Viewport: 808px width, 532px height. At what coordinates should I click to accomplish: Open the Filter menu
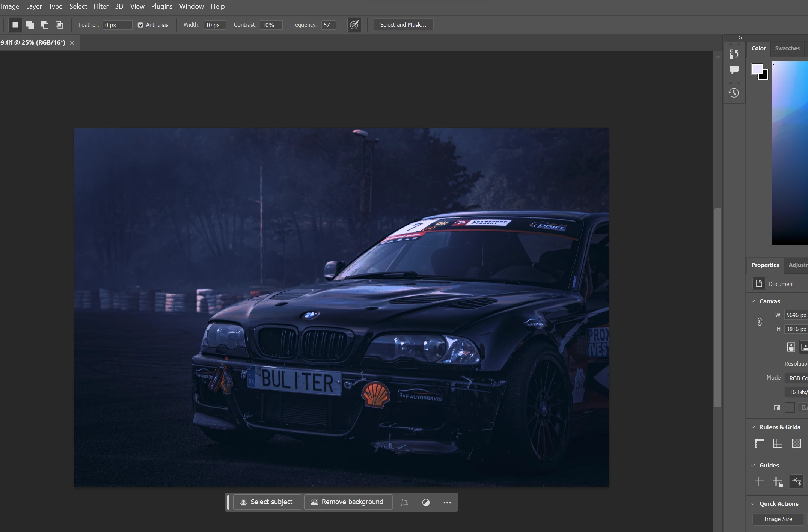click(101, 6)
